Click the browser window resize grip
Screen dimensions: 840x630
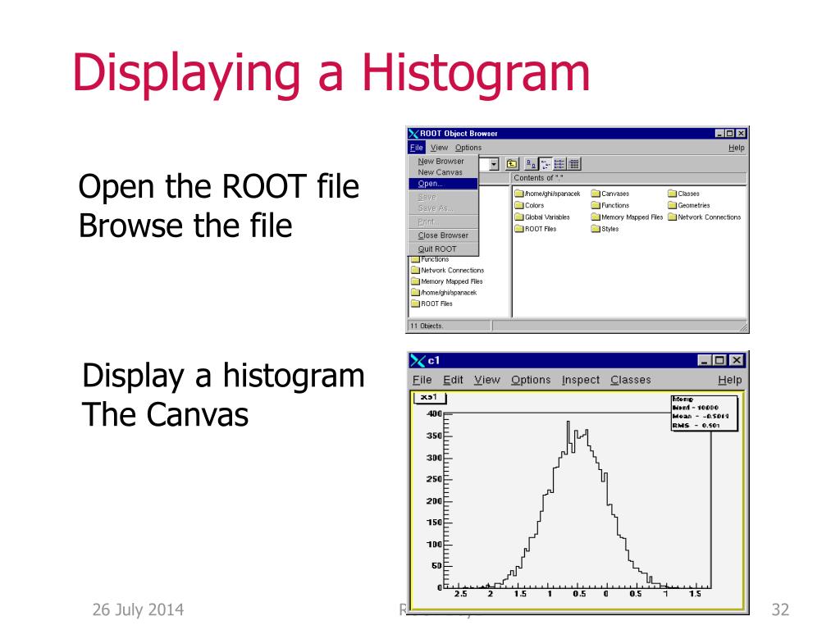(743, 326)
